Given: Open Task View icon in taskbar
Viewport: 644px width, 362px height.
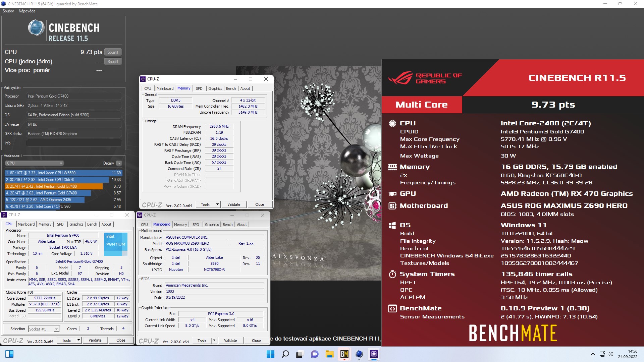Looking at the screenshot, I should click(x=300, y=354).
